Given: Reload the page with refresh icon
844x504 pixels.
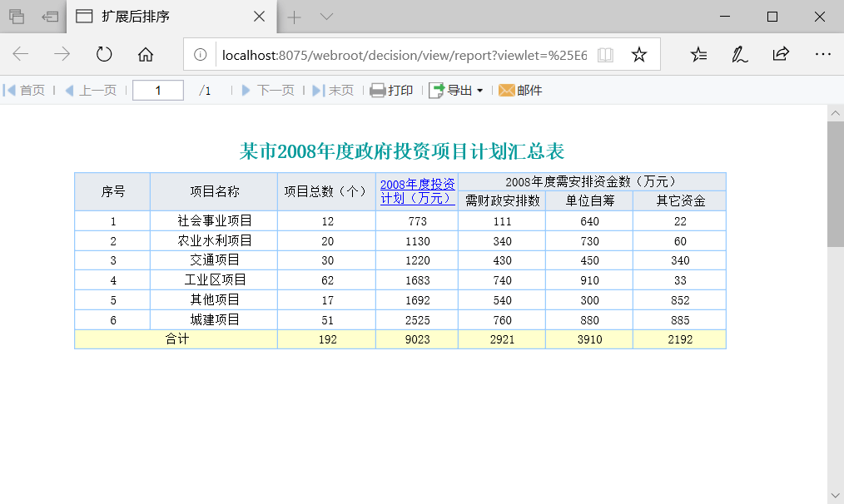Looking at the screenshot, I should [104, 54].
